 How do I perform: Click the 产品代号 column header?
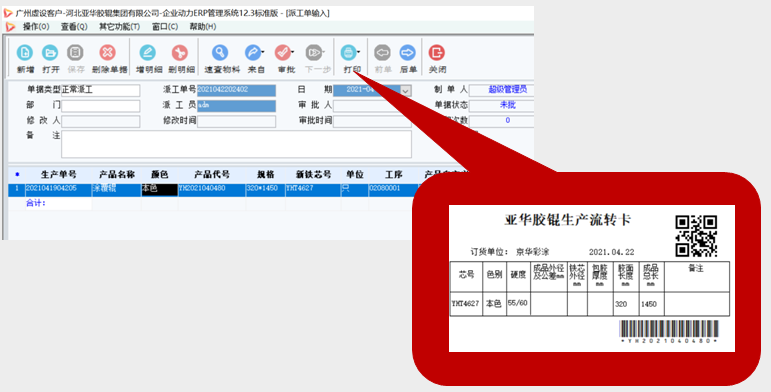(212, 175)
